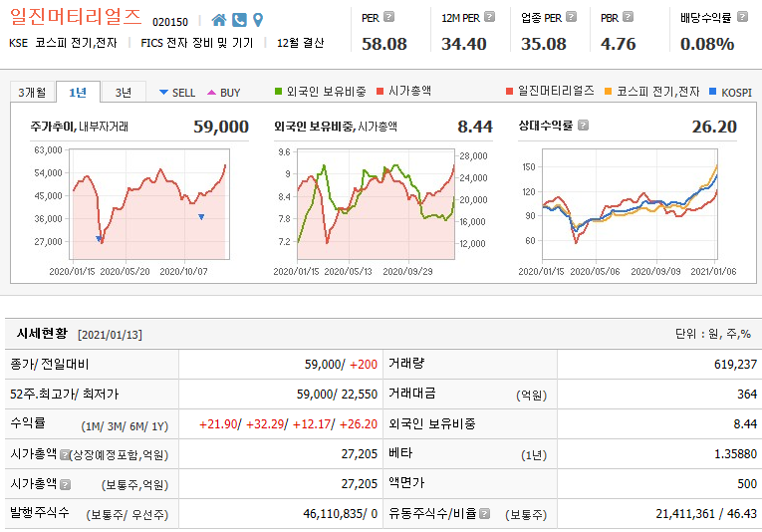Click the 52-week high/low 59,000/ 22,550
762x532 pixels.
(x=338, y=395)
